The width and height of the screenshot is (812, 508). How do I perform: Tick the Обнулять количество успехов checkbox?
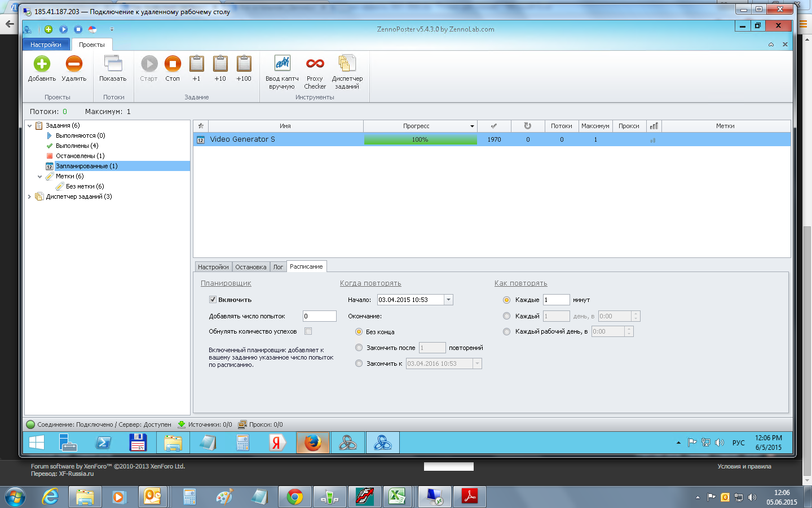coord(308,331)
